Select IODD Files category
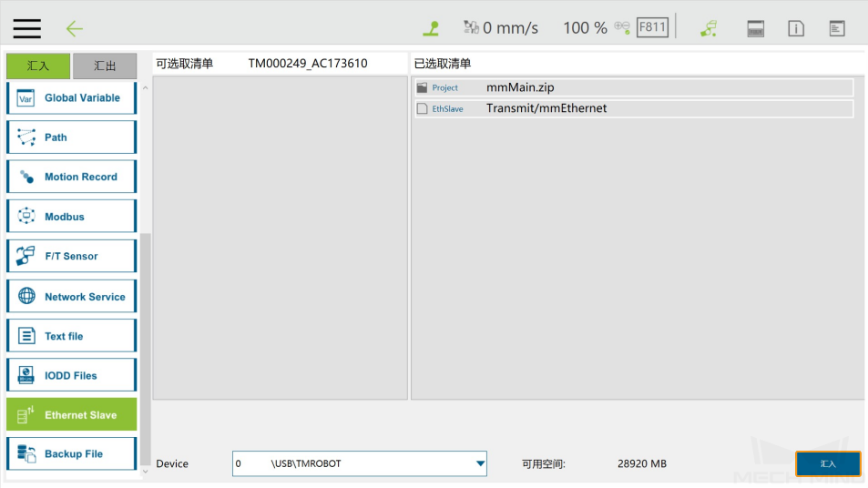Screen dimensions: 868x488 click(x=71, y=375)
